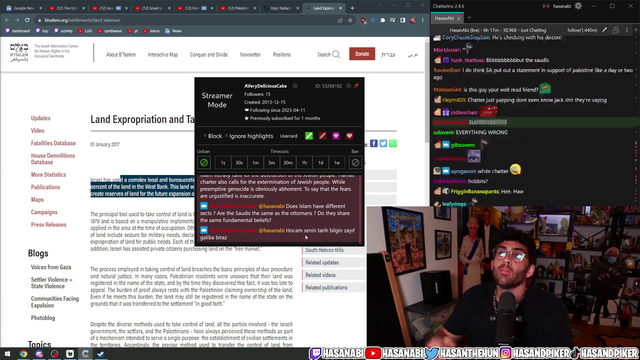
Task: Open Voices from Gaza blog
Action: 51,267
